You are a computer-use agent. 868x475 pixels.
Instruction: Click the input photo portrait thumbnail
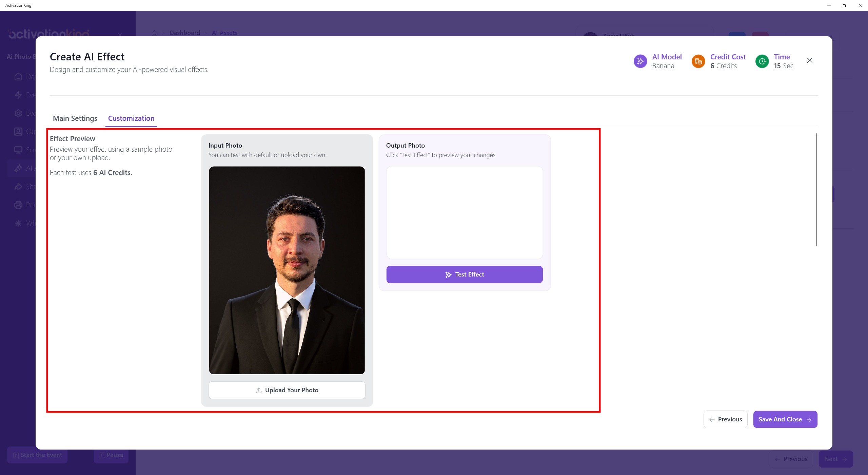tap(287, 270)
